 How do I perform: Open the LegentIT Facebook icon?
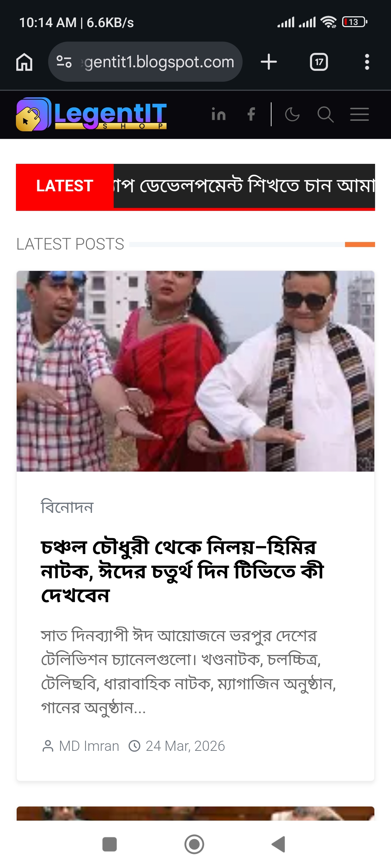(x=251, y=114)
